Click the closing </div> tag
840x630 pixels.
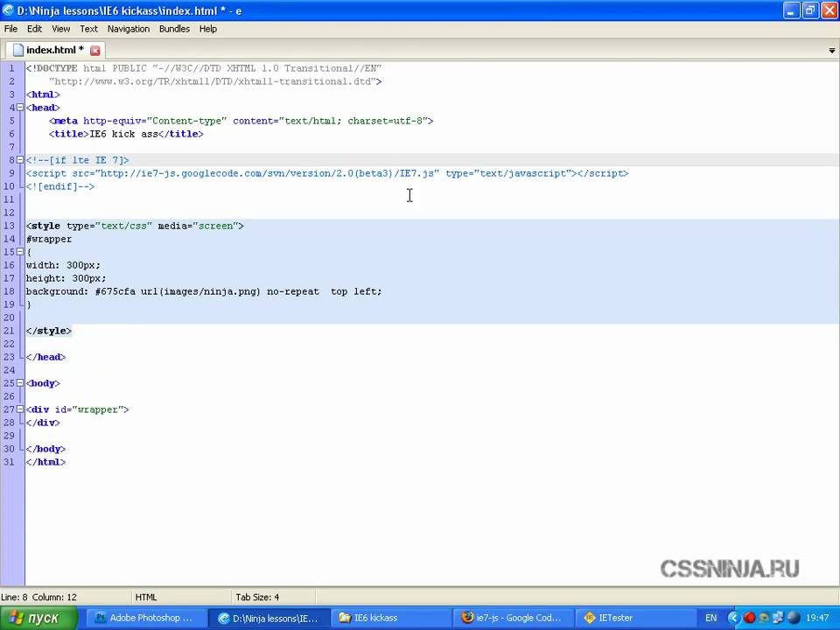(43, 423)
